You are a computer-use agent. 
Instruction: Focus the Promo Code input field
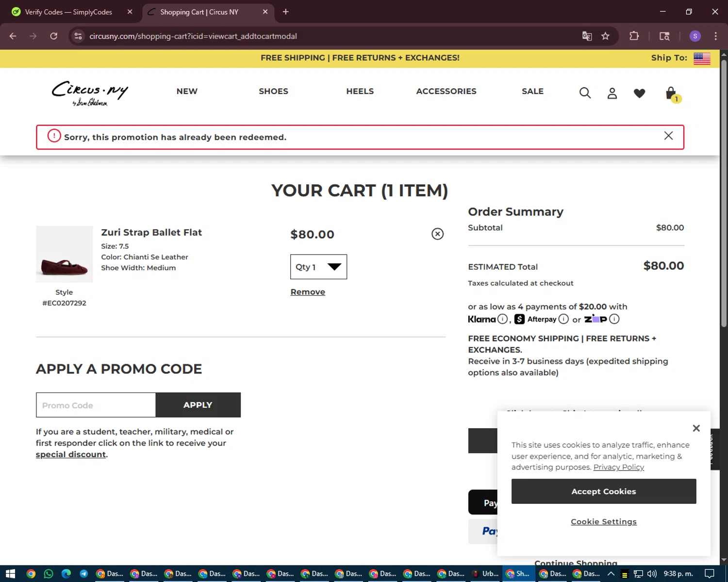(x=96, y=405)
